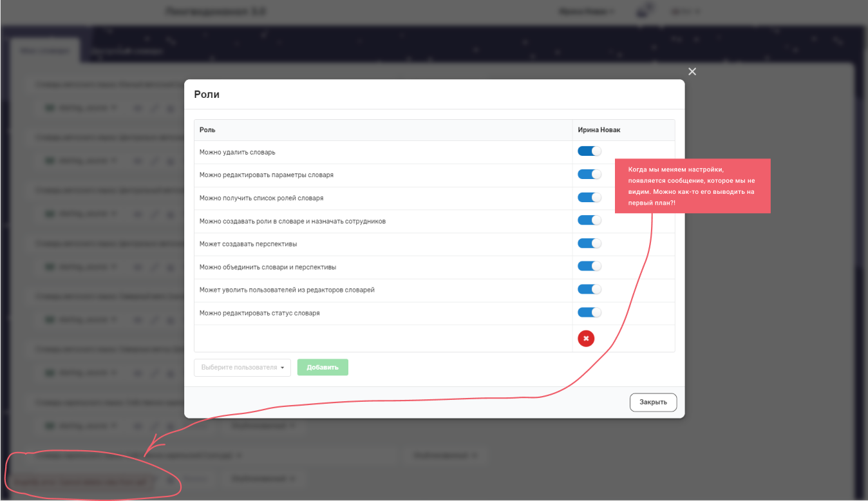Click the text 'Может создавать перспективы'
The width and height of the screenshot is (868, 501).
[248, 244]
